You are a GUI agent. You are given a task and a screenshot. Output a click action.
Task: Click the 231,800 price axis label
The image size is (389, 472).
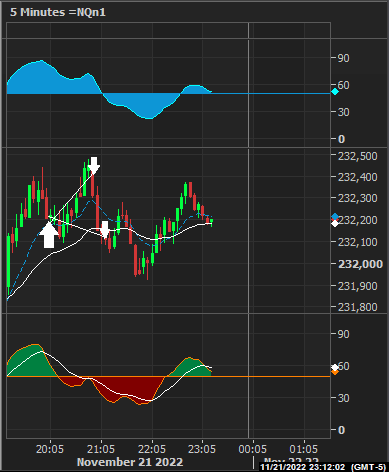[358, 307]
